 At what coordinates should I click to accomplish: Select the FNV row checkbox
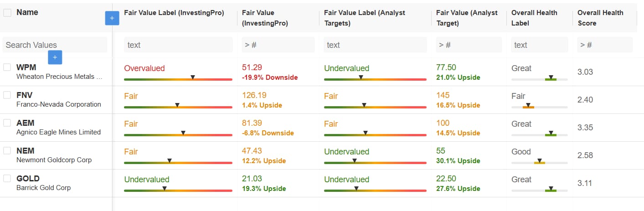point(7,95)
